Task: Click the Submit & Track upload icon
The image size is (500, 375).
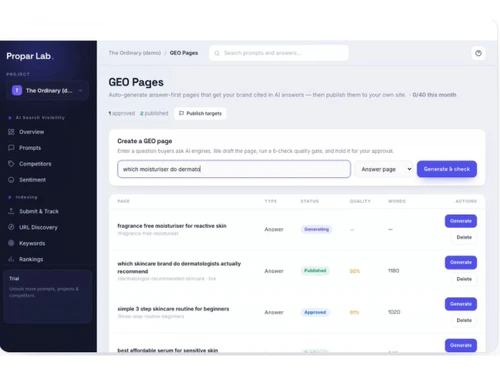Action: point(11,211)
